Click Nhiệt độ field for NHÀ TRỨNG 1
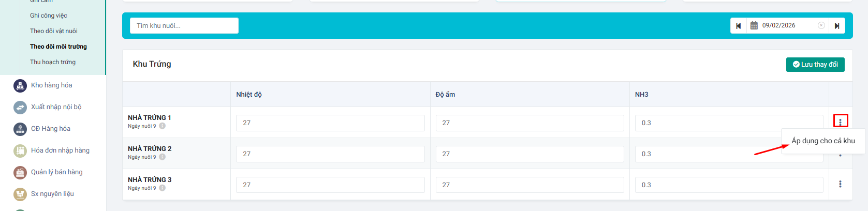Viewport: 868px width, 211px height. (x=330, y=123)
